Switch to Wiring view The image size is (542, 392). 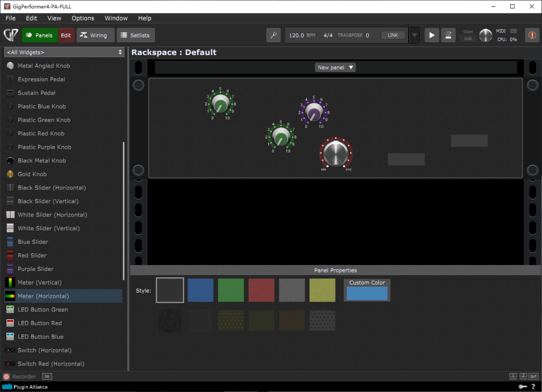[x=95, y=35]
